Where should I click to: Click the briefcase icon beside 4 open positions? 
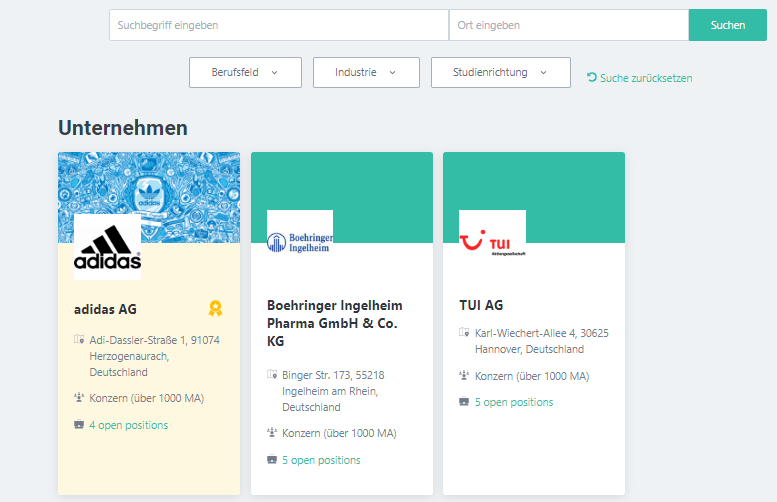point(79,425)
